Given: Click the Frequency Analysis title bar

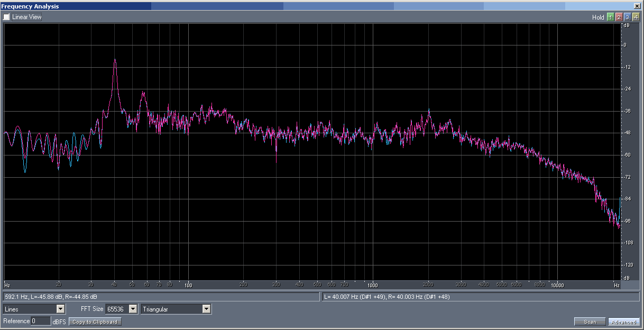Looking at the screenshot, I should point(317,6).
